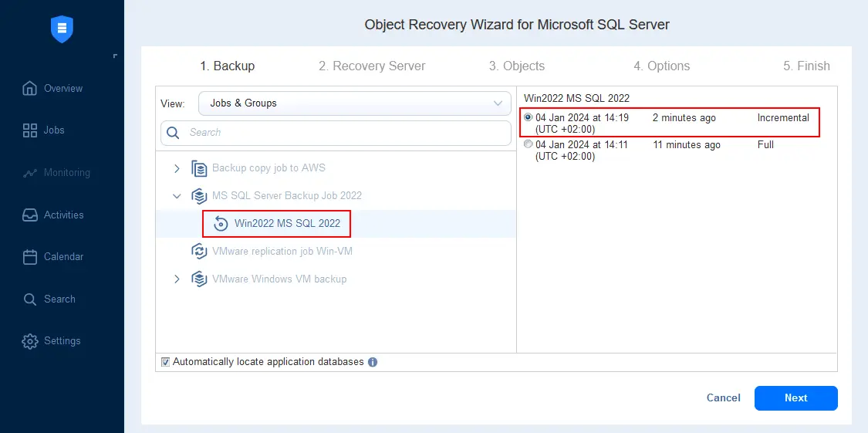
Task: Open the View Jobs & Groups dropdown
Action: pos(355,103)
